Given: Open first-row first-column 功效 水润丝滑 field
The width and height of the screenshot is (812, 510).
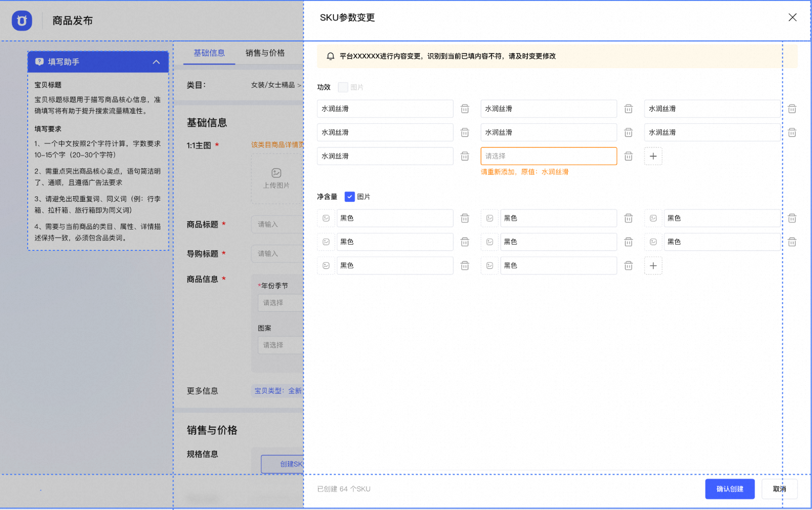Looking at the screenshot, I should (385, 109).
